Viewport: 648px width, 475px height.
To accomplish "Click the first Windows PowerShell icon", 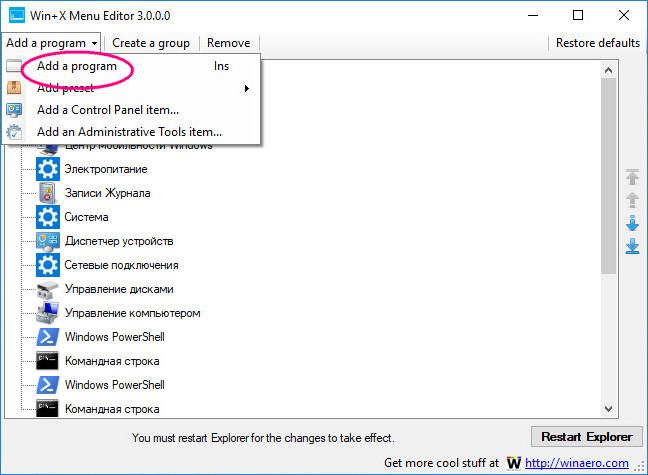I will pyautogui.click(x=47, y=337).
